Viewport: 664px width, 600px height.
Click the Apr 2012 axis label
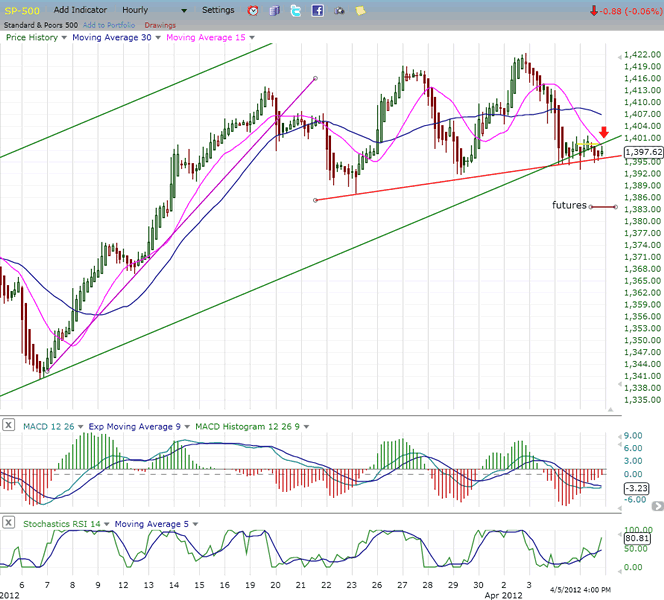point(503,595)
